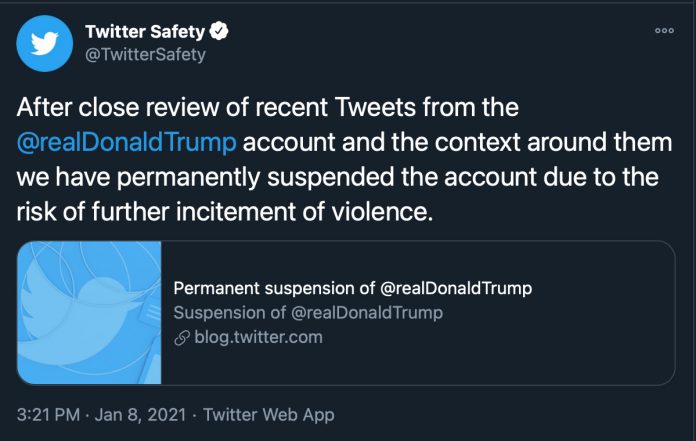Click the gray Suspension of @realDonaldTrump description
Screen dimensions: 696x441
pos(308,313)
